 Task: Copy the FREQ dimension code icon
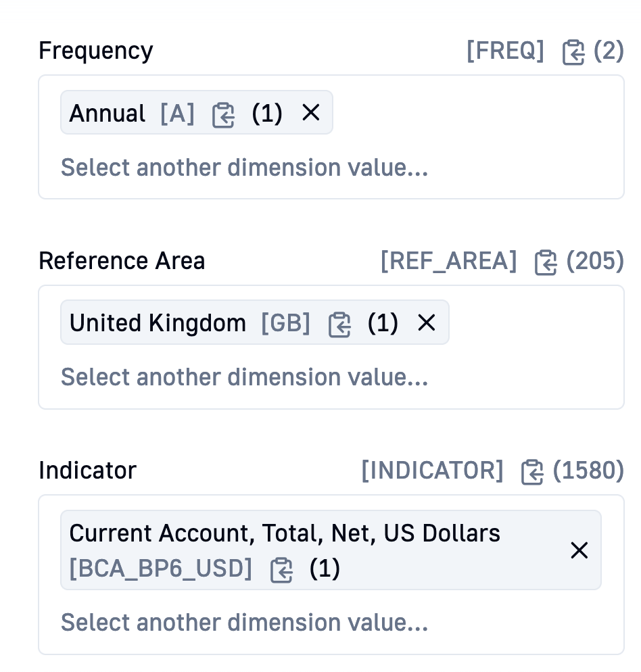coord(573,52)
